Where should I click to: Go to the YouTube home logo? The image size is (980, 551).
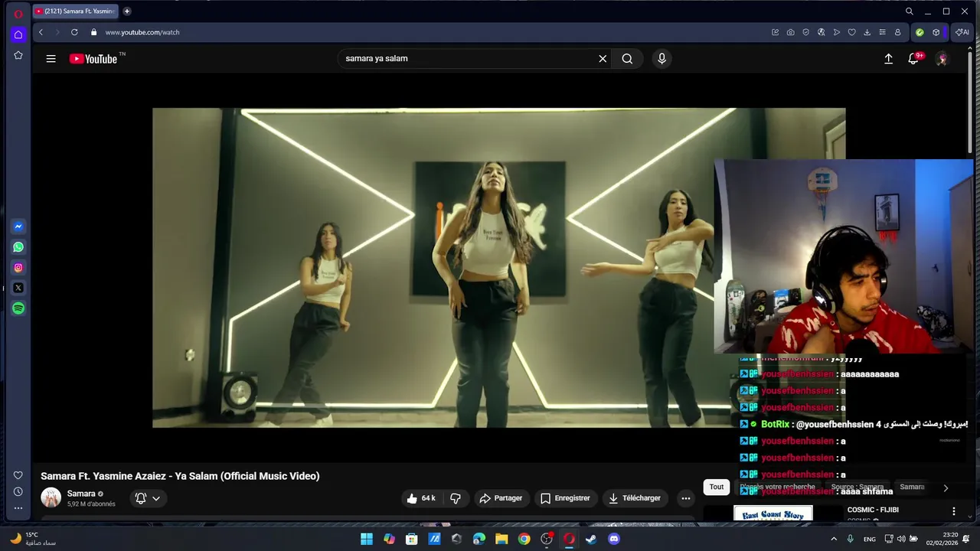pos(93,59)
